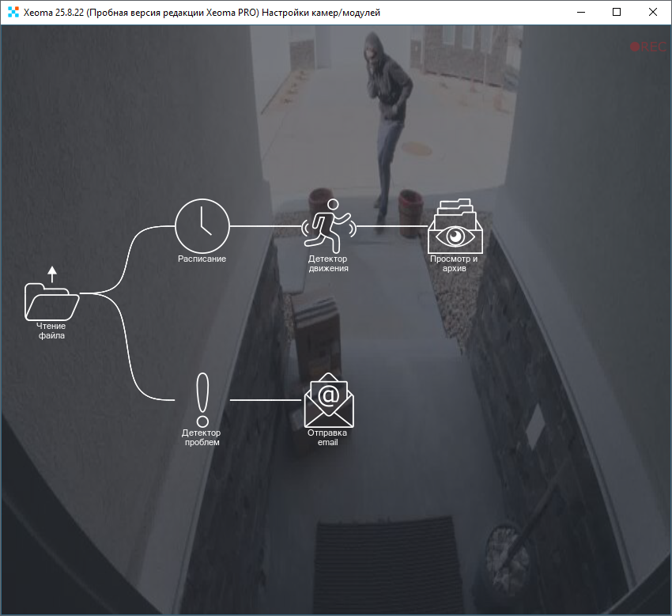The height and width of the screenshot is (616, 672).
Task: Click the "Отправка email" text label
Action: tap(328, 437)
